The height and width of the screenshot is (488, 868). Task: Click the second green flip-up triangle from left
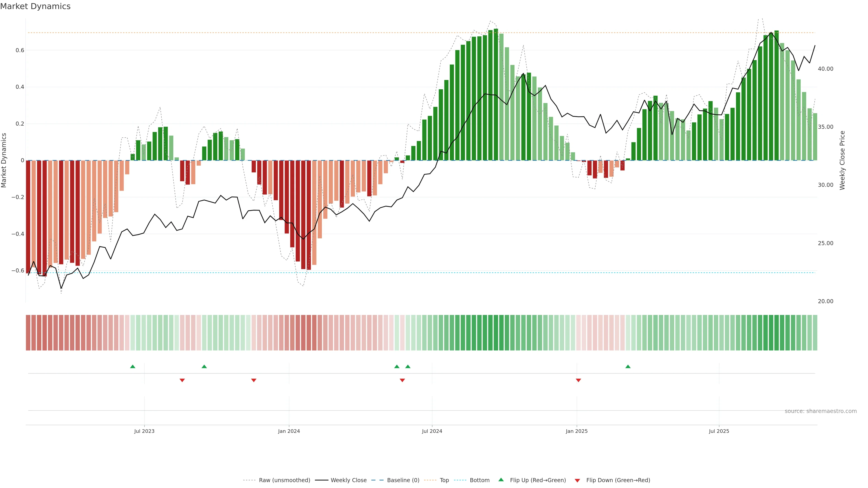tap(204, 366)
